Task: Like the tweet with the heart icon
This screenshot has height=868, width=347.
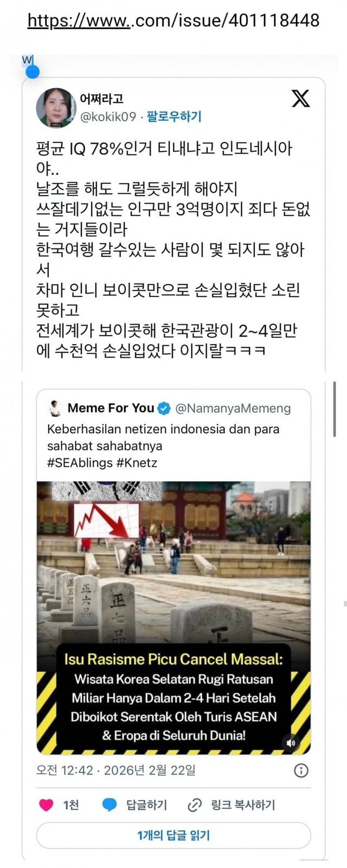Action: click(x=47, y=805)
